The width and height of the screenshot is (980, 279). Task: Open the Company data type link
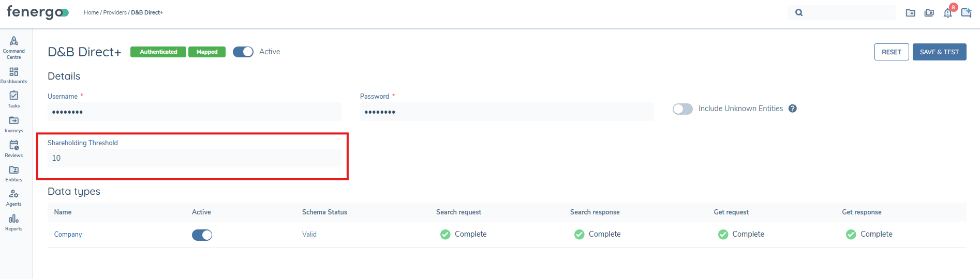click(x=68, y=235)
